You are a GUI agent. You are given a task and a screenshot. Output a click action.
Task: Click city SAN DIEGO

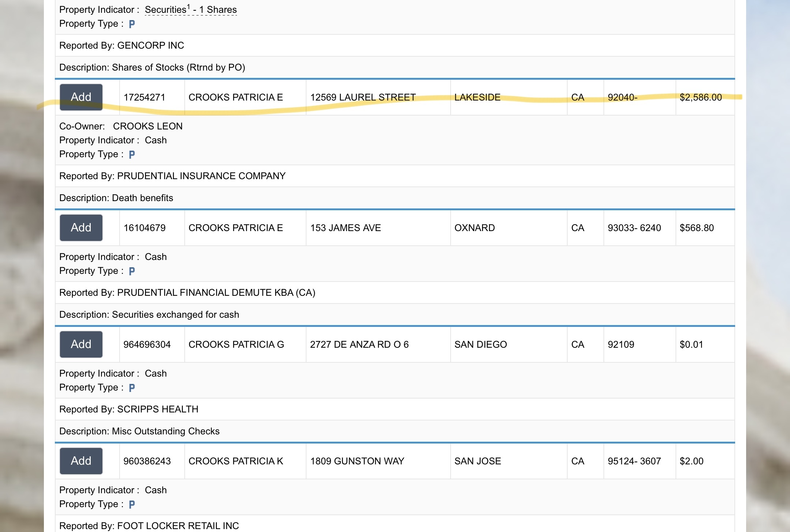481,344
